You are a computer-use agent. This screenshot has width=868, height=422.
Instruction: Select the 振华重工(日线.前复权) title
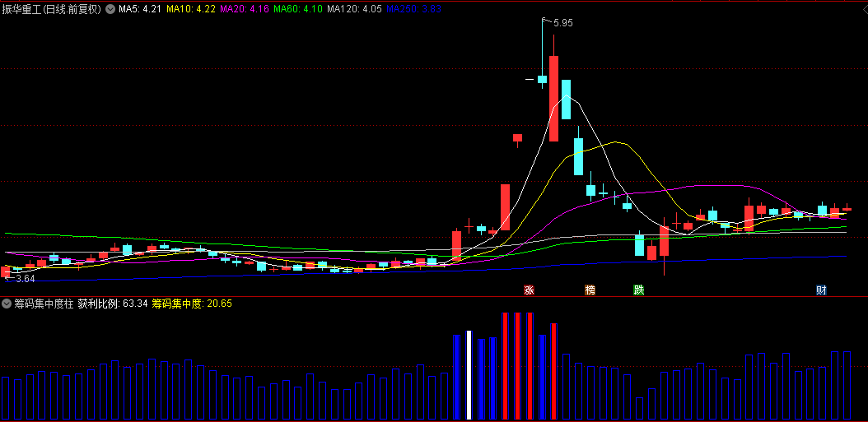pos(54,9)
